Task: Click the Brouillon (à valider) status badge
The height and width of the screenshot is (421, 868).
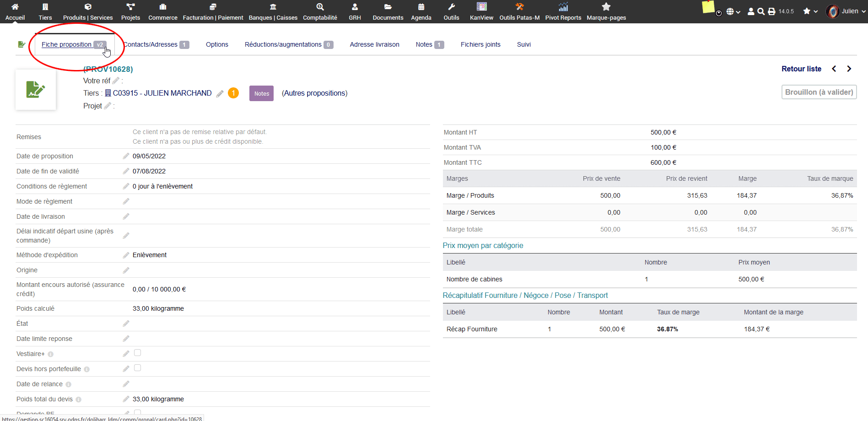Action: coord(819,92)
